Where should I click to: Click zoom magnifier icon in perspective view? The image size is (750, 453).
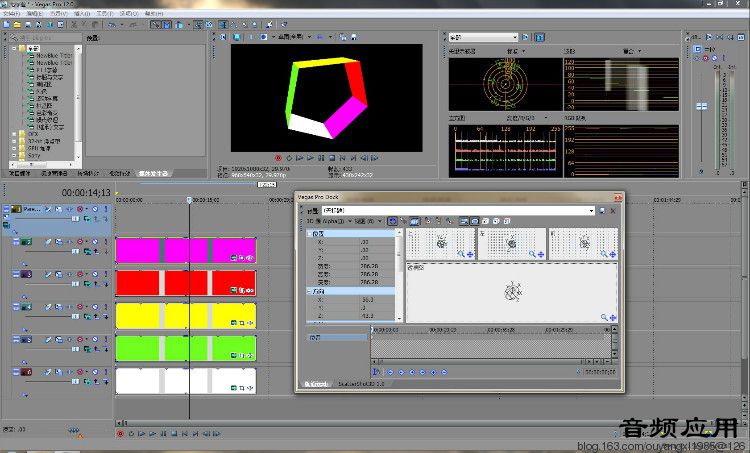[x=604, y=317]
